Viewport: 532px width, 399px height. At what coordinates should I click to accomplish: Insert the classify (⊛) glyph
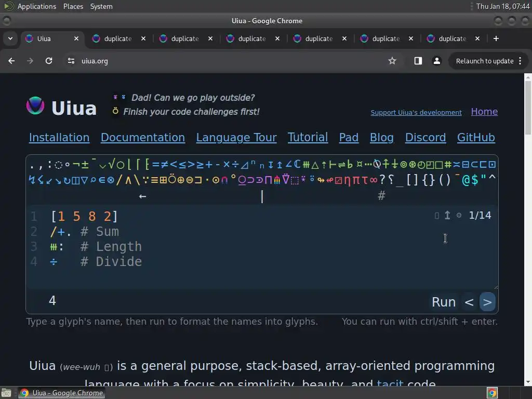pos(412,165)
